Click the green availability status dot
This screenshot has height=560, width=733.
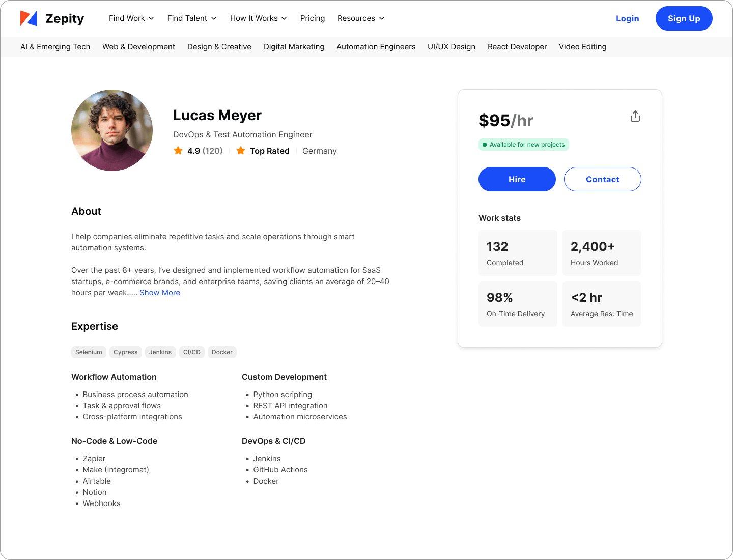[x=485, y=145]
